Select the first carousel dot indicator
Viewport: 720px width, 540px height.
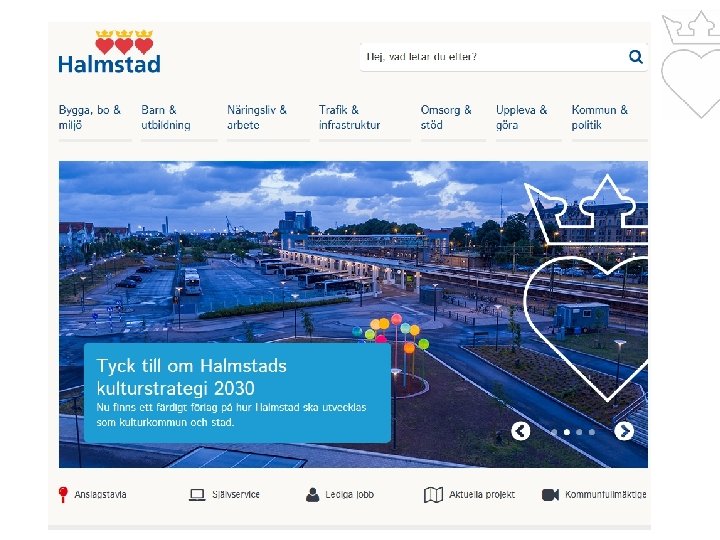tap(554, 432)
